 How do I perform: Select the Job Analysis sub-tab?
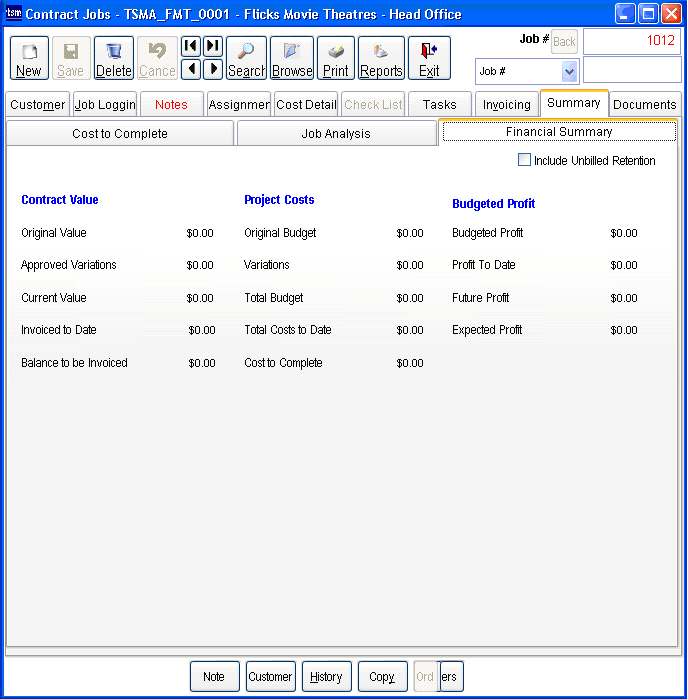pyautogui.click(x=336, y=134)
